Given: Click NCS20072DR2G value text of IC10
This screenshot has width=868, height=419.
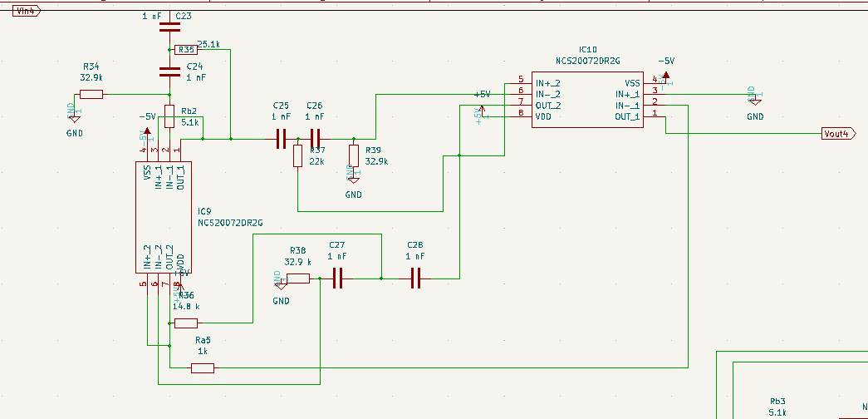Looking at the screenshot, I should click(588, 61).
